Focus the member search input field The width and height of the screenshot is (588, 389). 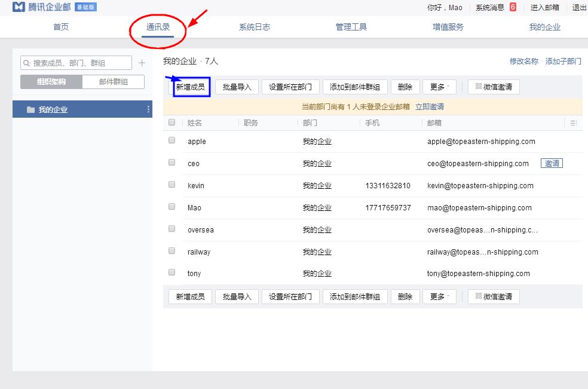(x=81, y=63)
